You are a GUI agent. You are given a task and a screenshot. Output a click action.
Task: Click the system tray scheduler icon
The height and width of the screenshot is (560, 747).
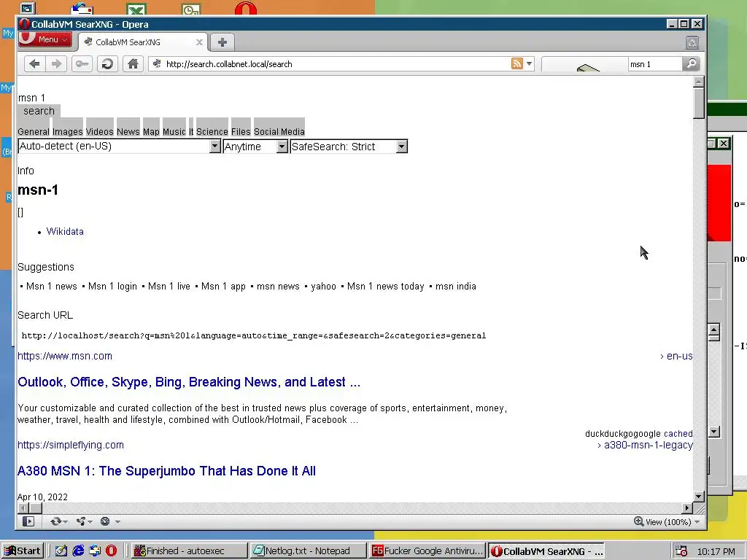pos(681,551)
